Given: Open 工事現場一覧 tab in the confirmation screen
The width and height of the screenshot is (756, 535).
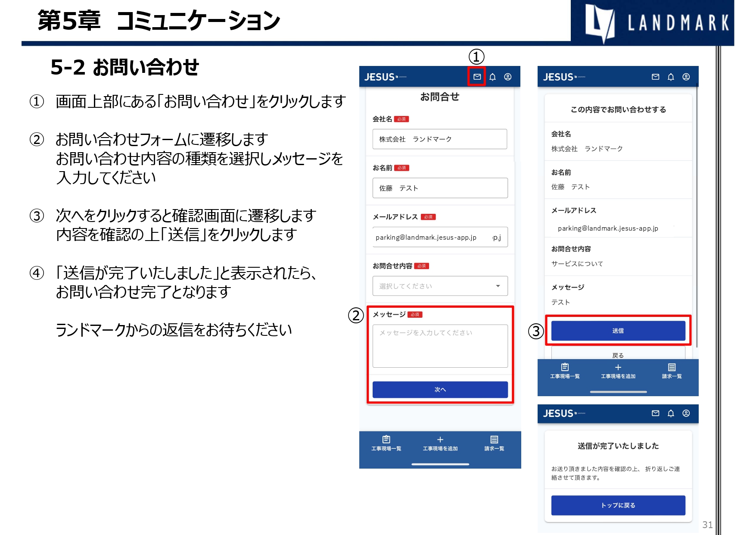Looking at the screenshot, I should (x=565, y=371).
